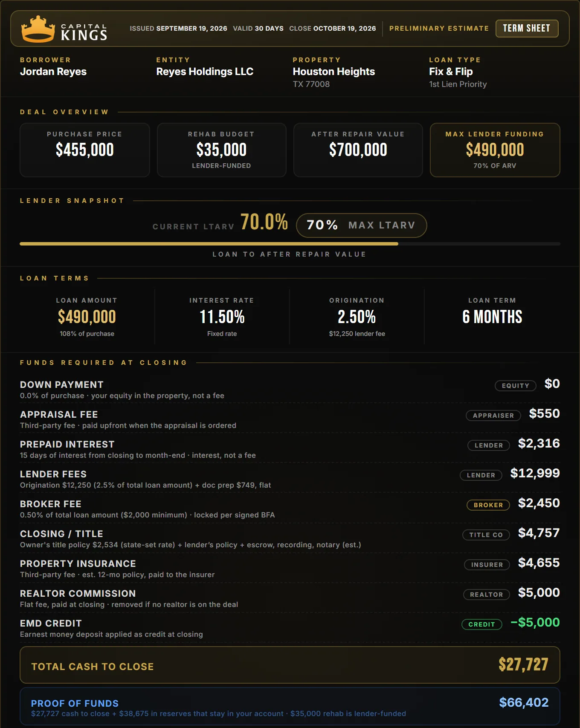Click the Fix & Flip loan type

pyautogui.click(x=451, y=72)
